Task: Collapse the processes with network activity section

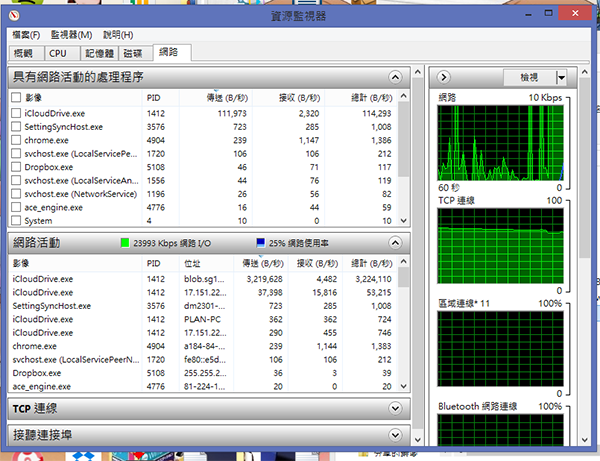Action: pos(395,77)
